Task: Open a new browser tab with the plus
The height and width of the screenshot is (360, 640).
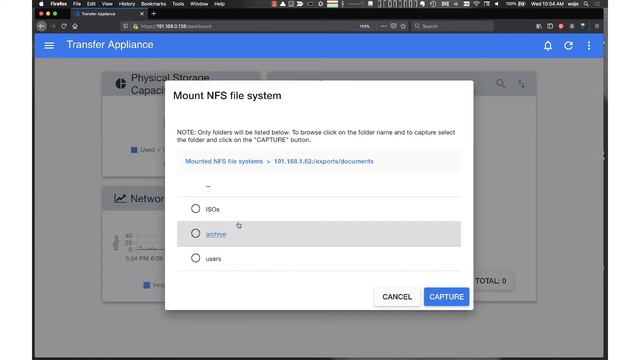Action: pyautogui.click(x=153, y=14)
